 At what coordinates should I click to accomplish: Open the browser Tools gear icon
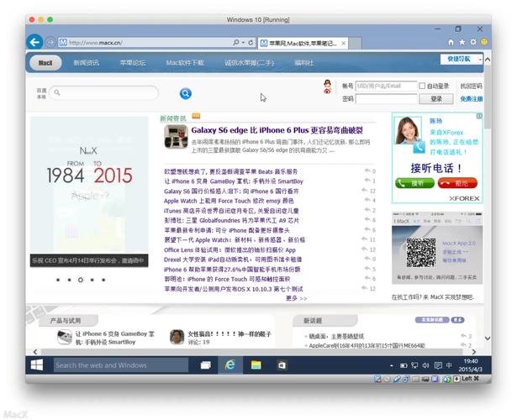pos(473,42)
